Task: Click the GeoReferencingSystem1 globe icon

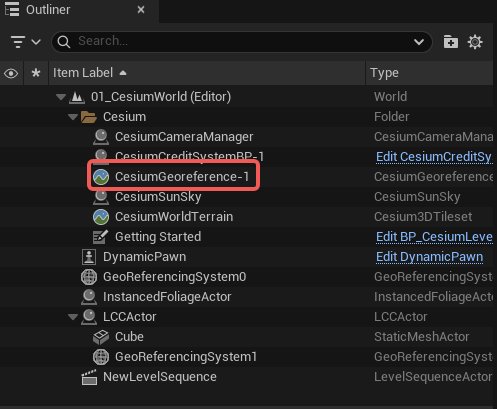Action: point(101,357)
